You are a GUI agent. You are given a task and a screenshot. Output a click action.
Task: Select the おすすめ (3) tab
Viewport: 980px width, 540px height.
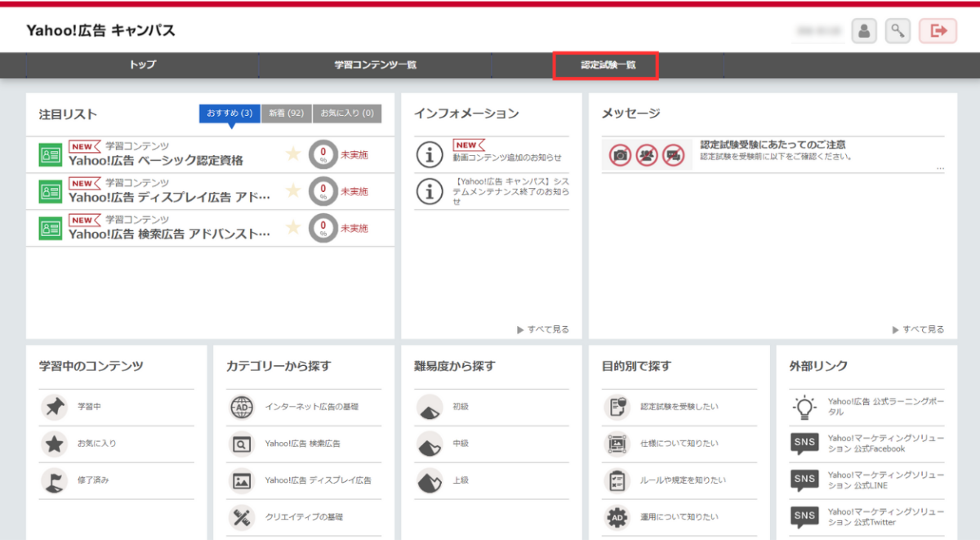[229, 114]
